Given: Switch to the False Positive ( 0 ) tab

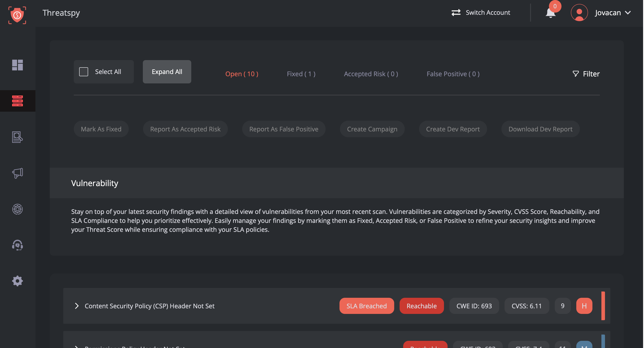Looking at the screenshot, I should [453, 74].
